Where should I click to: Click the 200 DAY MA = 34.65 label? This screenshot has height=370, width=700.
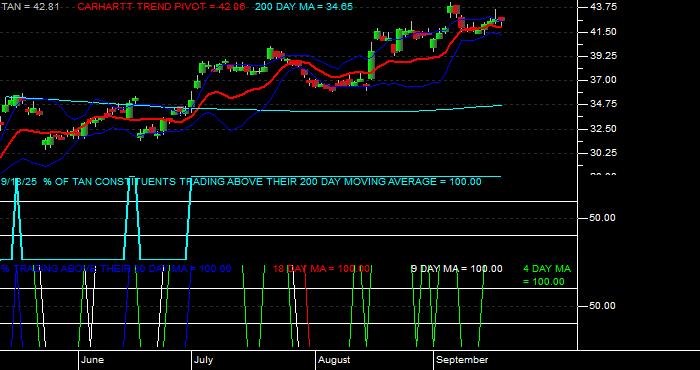coord(304,7)
